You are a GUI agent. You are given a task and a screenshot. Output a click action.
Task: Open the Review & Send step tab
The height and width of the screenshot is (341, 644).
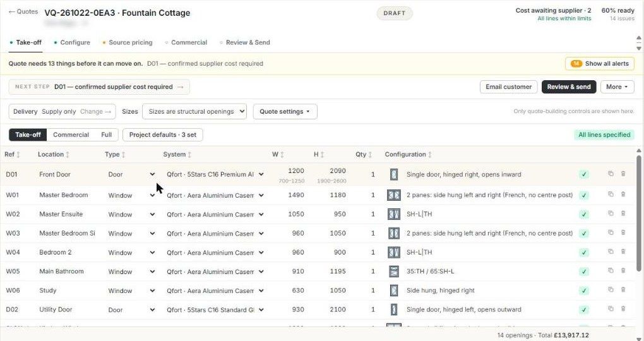[x=245, y=42]
